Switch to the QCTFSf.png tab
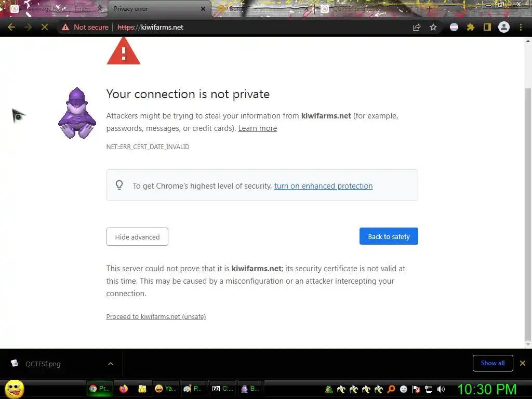532x399 pixels. pyautogui.click(x=366, y=9)
